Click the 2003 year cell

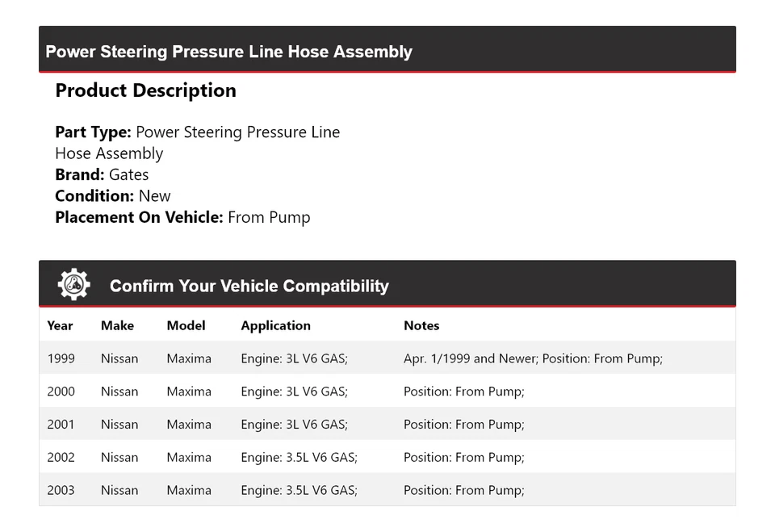[61, 490]
